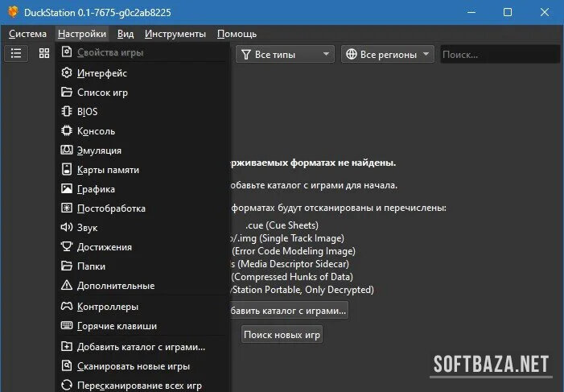Open the Система menu
The height and width of the screenshot is (392, 564).
coord(27,34)
